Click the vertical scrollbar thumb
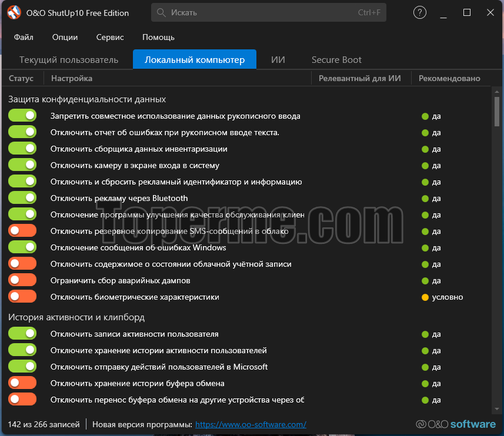504x436 pixels. 497,112
